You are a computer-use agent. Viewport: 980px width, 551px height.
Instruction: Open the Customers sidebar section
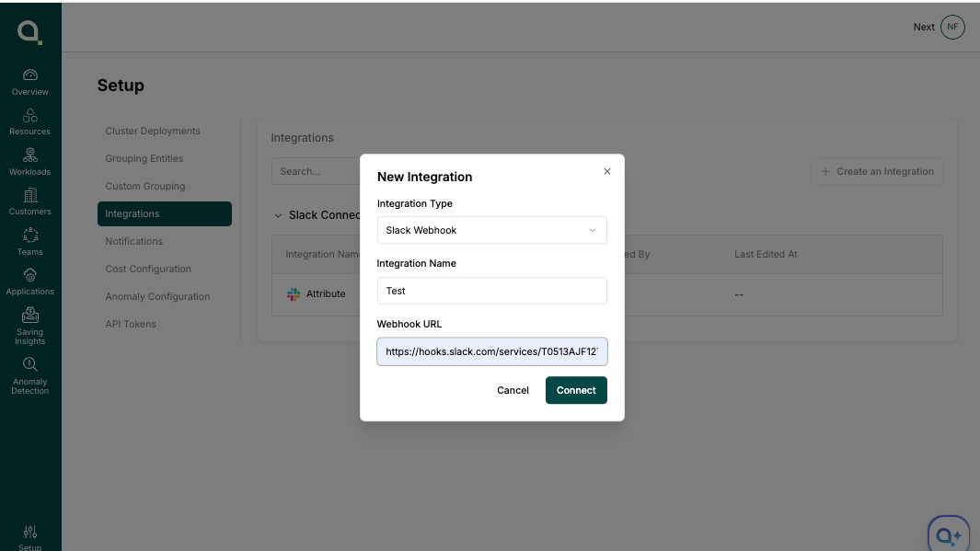pyautogui.click(x=30, y=202)
